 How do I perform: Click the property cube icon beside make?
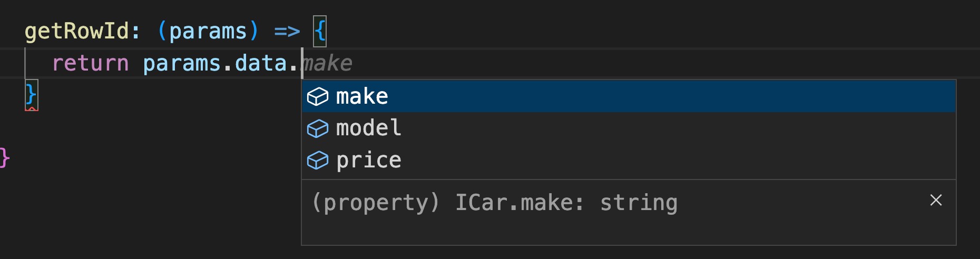318,96
